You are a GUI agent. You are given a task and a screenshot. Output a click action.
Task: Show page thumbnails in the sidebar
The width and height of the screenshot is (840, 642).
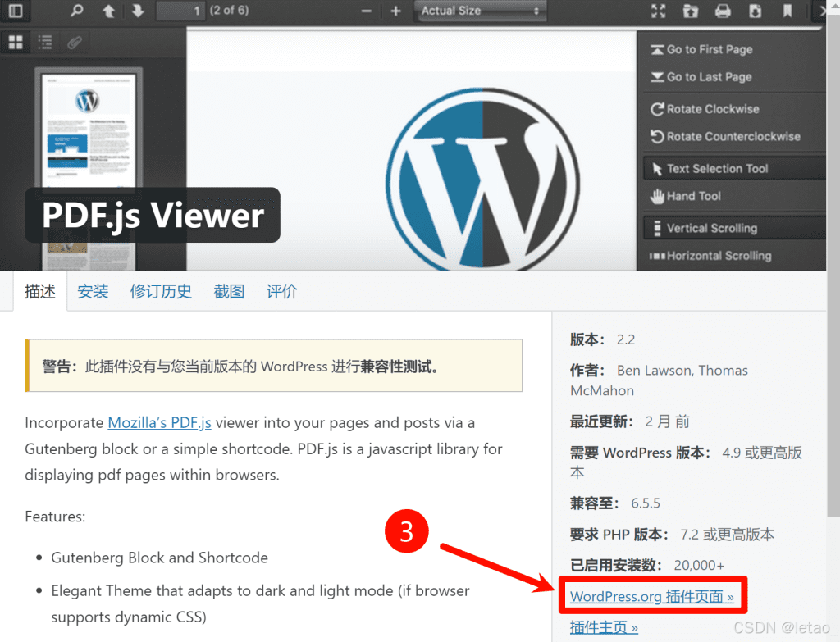(x=15, y=42)
